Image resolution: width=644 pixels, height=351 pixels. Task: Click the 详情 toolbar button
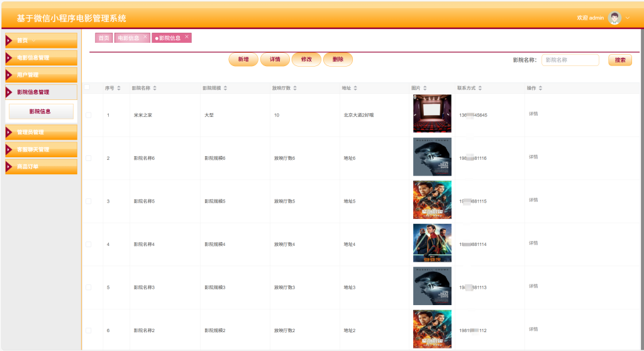coord(275,59)
